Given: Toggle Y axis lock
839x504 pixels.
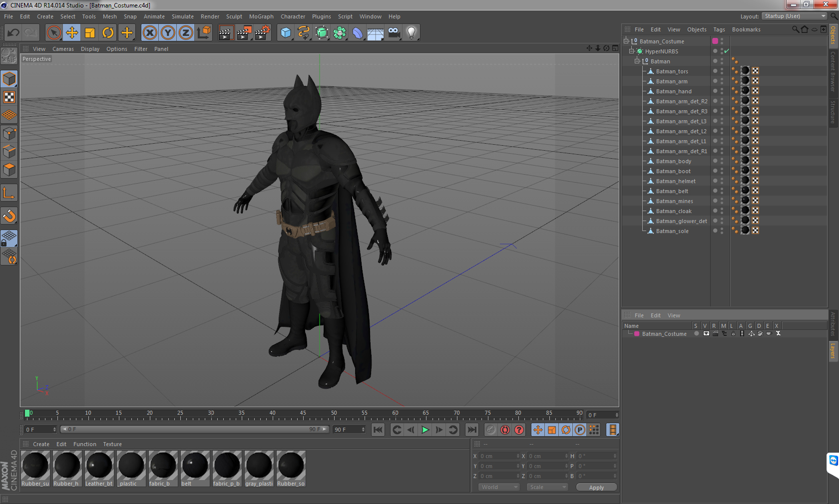Looking at the screenshot, I should [168, 33].
